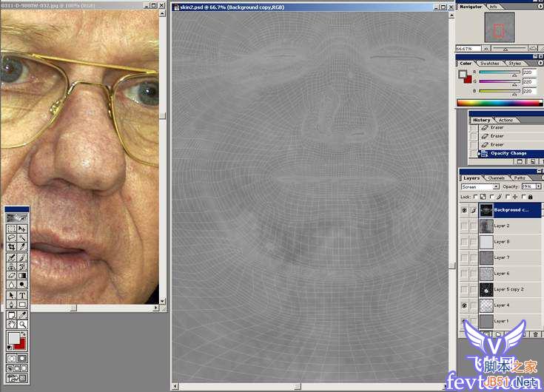
Task: Open the Navigator panel flyout menu
Action: point(540,7)
